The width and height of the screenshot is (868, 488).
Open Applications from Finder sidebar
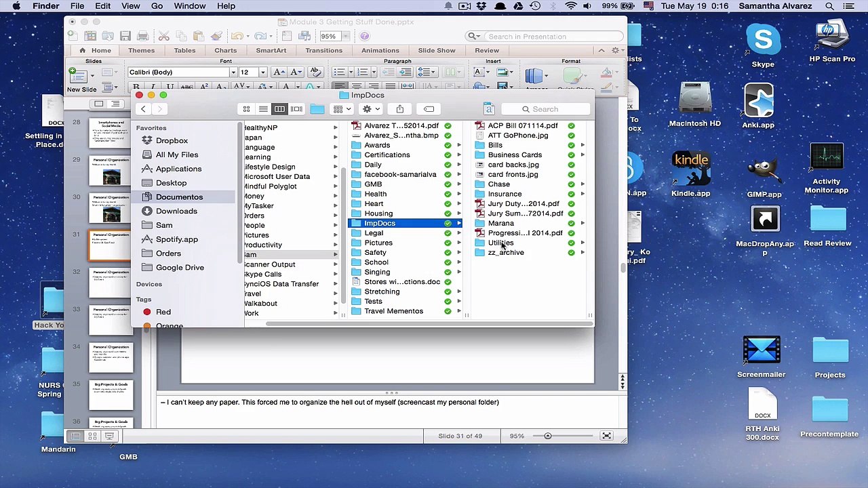178,169
